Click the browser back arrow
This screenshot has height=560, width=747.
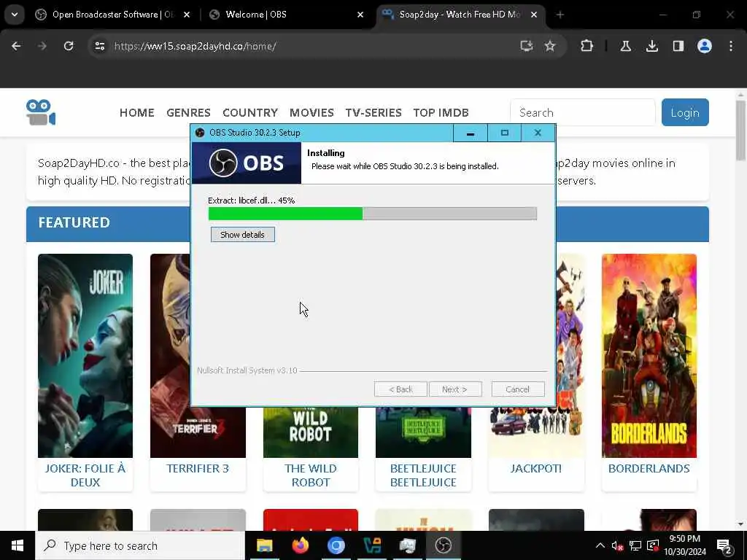tap(16, 46)
